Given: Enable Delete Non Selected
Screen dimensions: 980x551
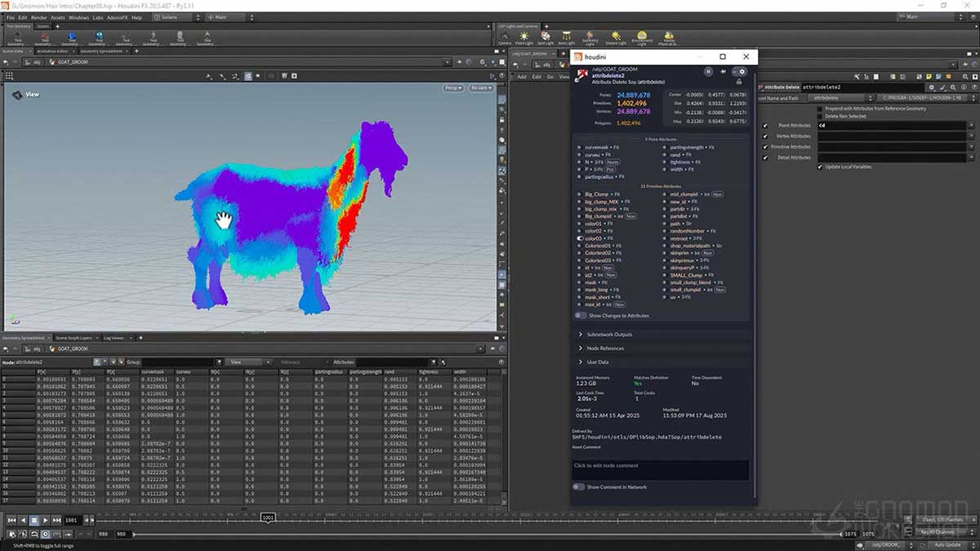Looking at the screenshot, I should point(820,116).
